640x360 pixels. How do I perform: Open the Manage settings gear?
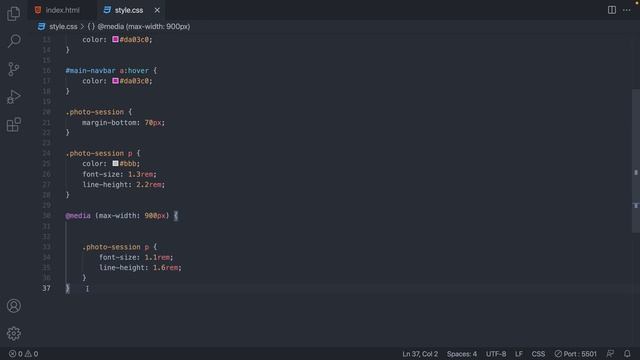tap(13, 333)
